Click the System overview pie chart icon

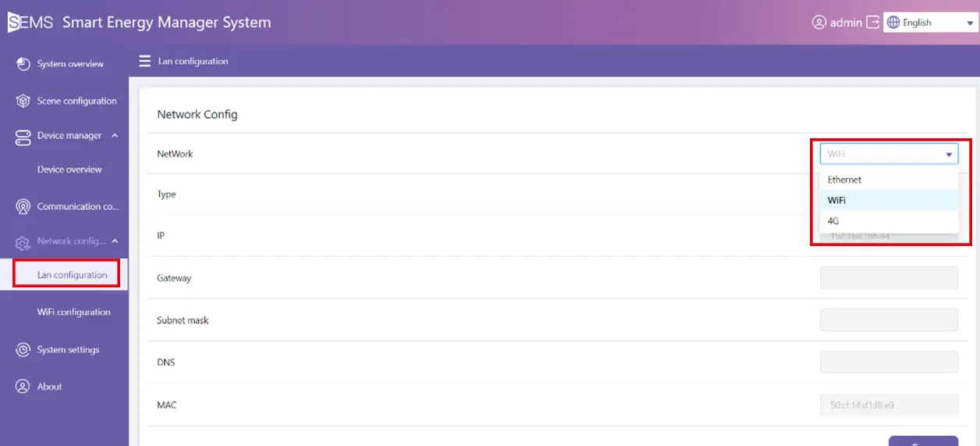point(23,64)
